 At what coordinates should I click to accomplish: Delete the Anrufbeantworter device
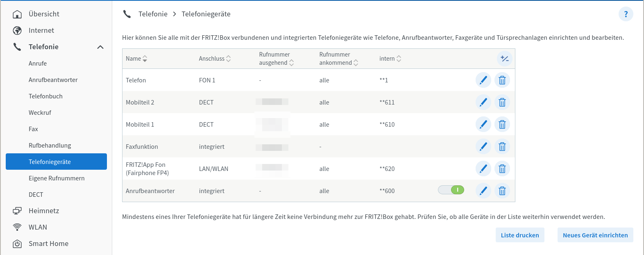502,191
